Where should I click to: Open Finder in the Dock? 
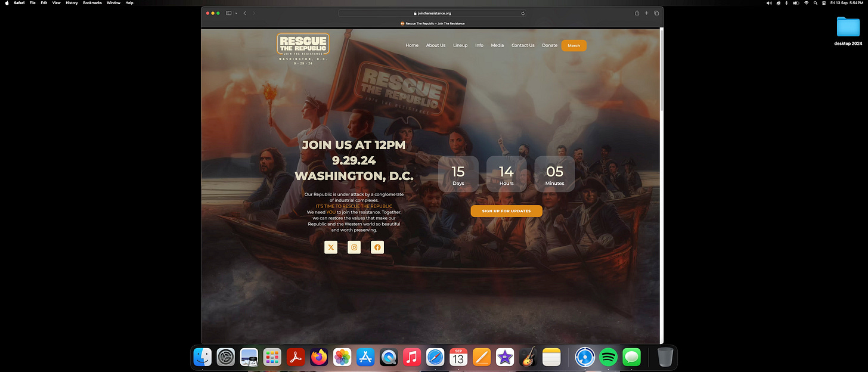tap(203, 357)
